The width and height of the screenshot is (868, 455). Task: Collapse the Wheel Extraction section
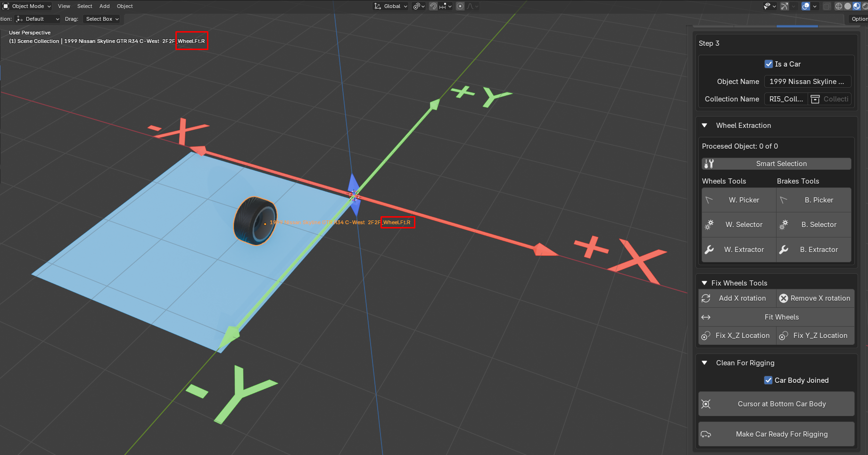pos(704,126)
